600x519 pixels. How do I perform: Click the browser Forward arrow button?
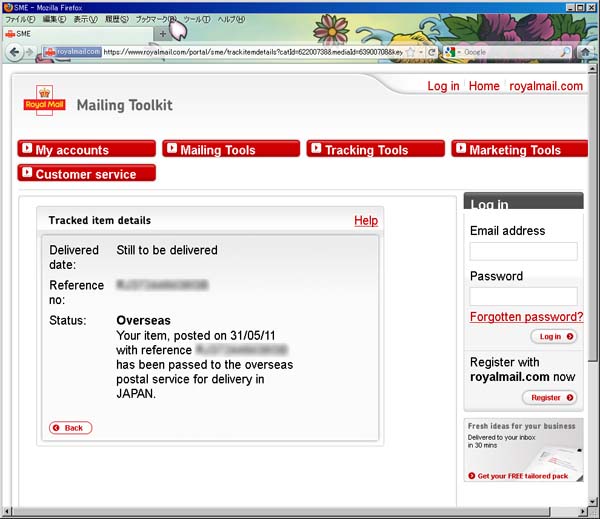(30, 52)
